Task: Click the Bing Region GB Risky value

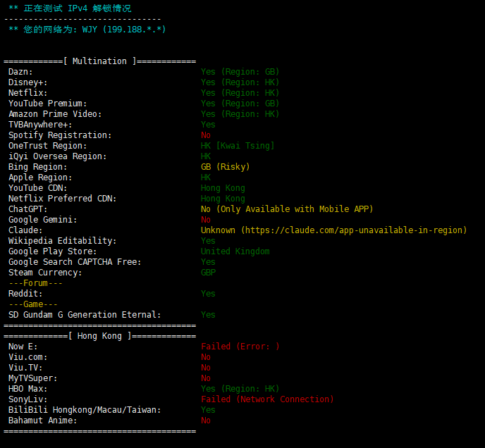Action: tap(225, 167)
